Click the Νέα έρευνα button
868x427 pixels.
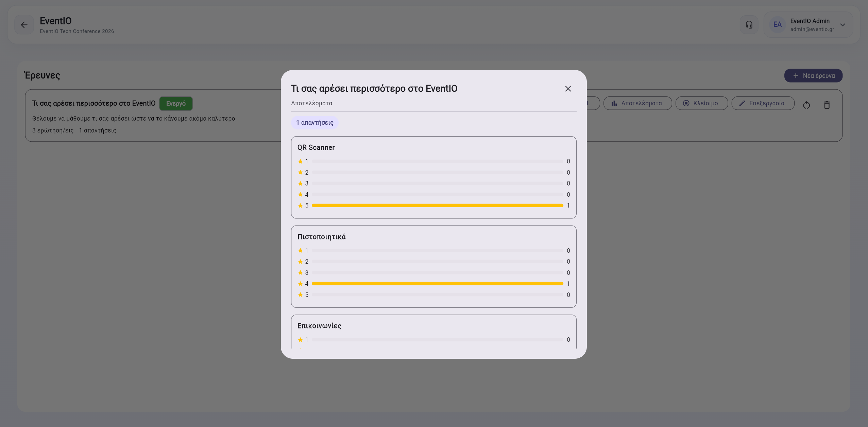[x=813, y=76]
